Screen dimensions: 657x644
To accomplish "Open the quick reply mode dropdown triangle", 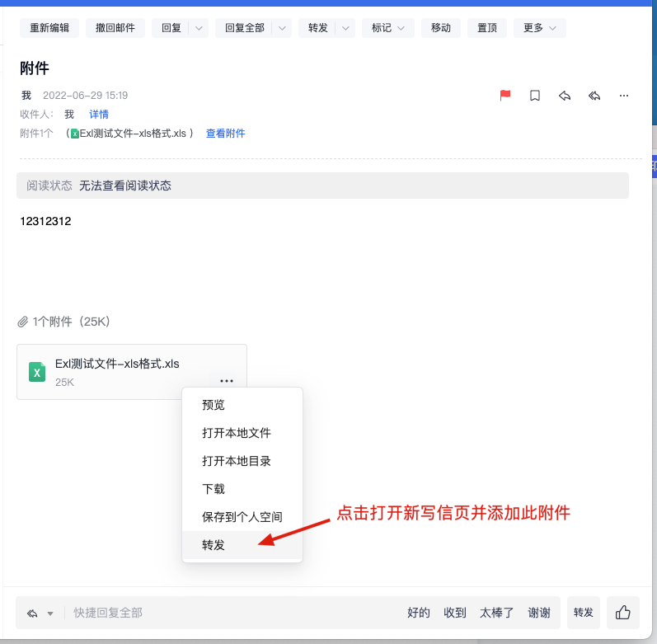I will point(50,613).
